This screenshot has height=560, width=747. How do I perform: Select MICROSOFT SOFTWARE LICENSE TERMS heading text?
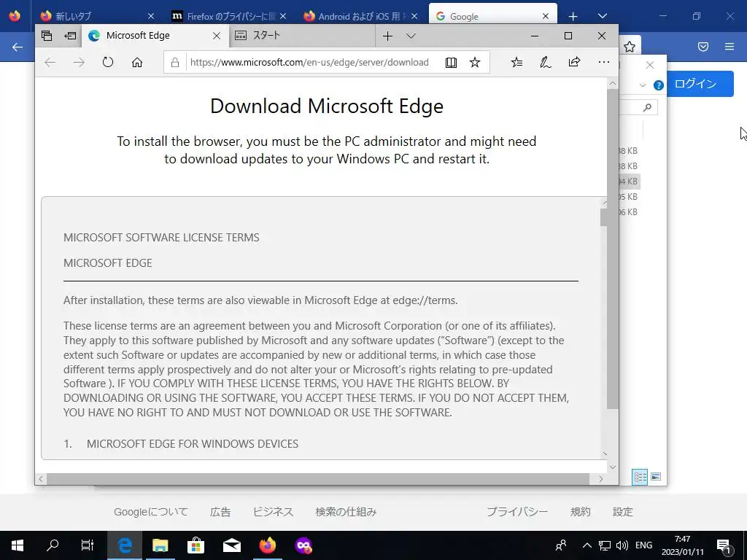pos(161,238)
